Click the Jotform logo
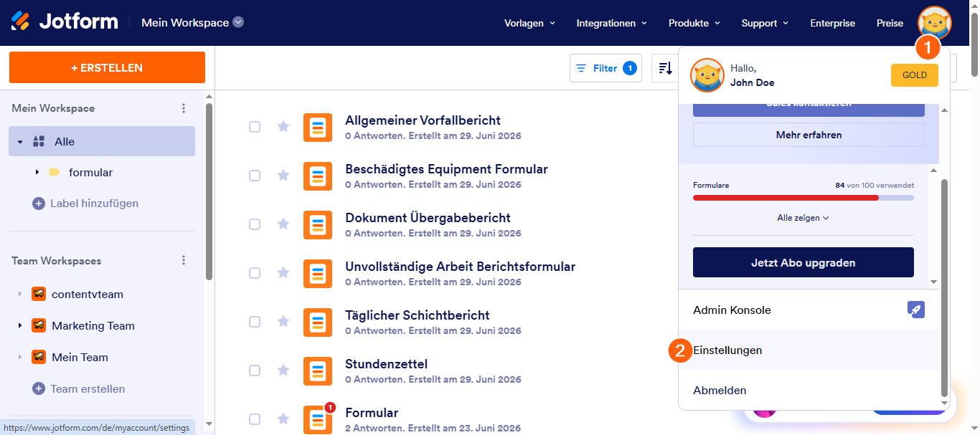This screenshot has height=435, width=980. click(x=65, y=22)
